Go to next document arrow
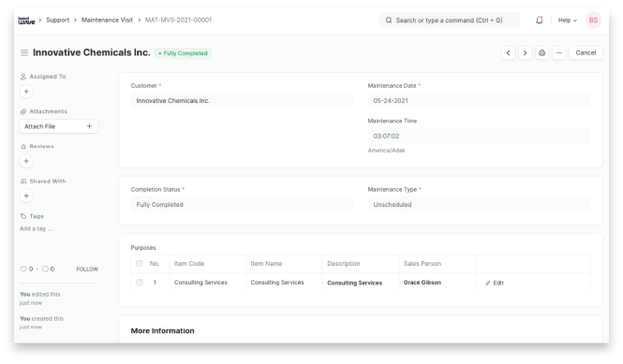The image size is (623, 364). (x=526, y=52)
